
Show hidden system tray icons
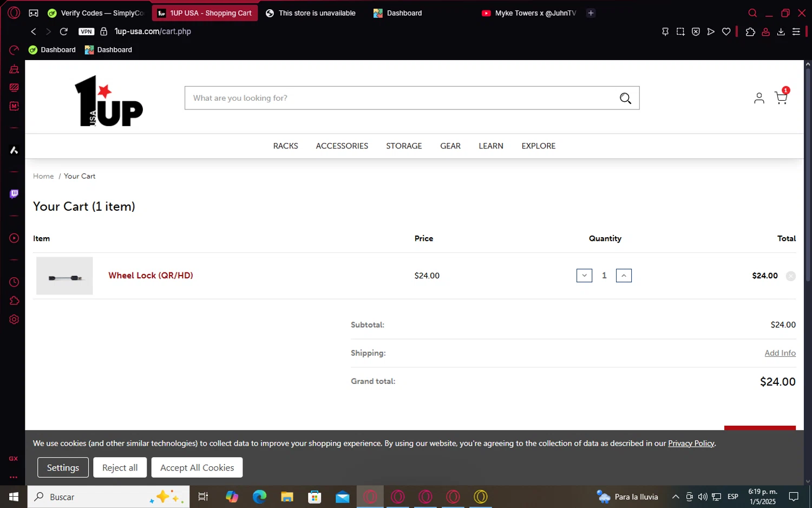[x=676, y=497]
